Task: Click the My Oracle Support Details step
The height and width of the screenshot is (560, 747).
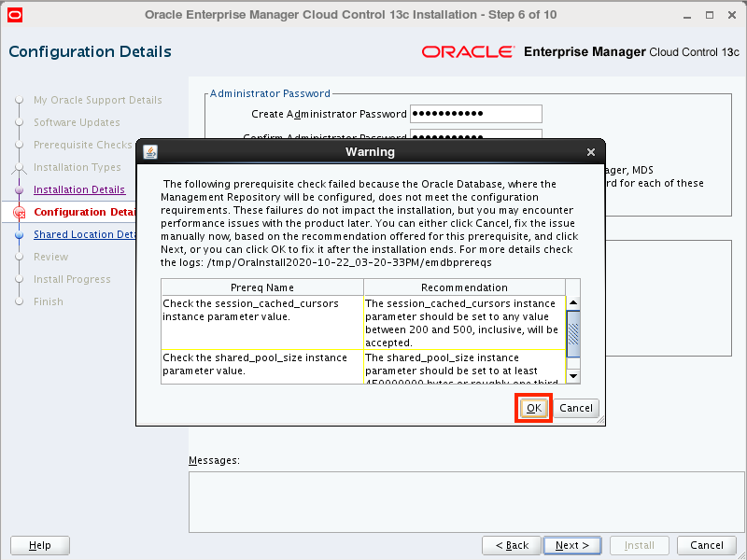Action: pyautogui.click(x=98, y=100)
